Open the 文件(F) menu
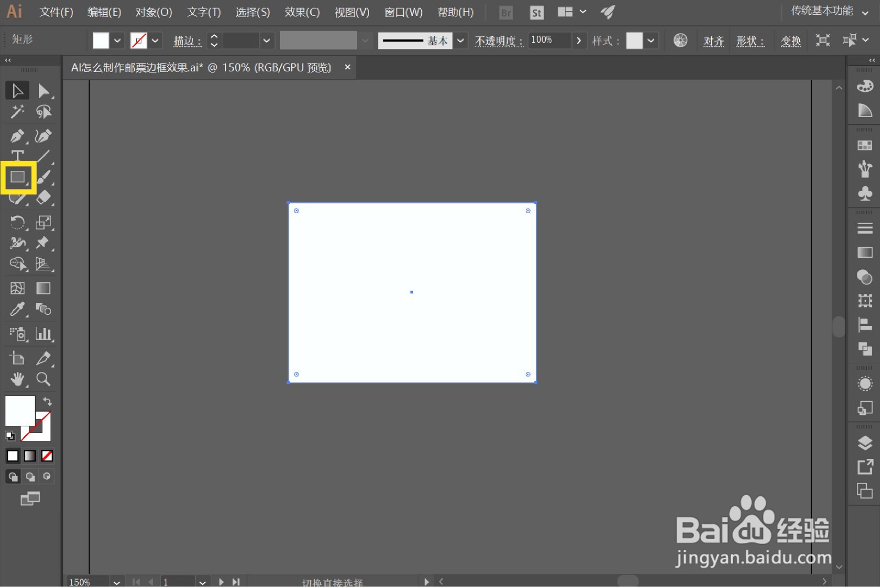 point(57,12)
